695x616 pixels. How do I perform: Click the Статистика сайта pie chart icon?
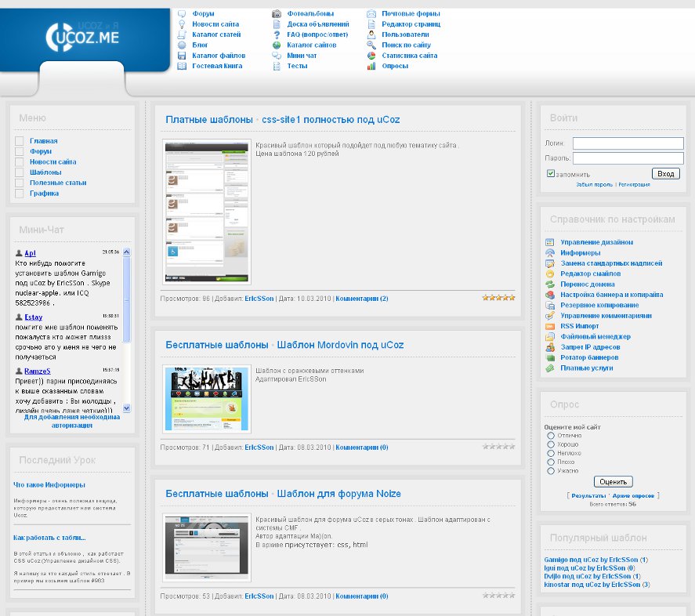click(371, 56)
